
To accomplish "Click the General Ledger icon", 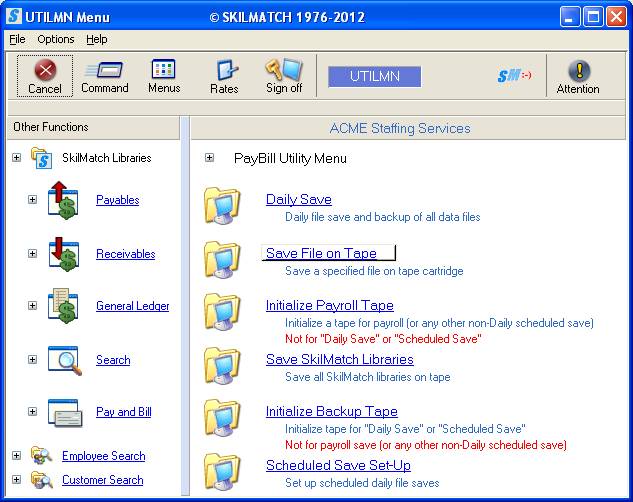I will point(63,306).
